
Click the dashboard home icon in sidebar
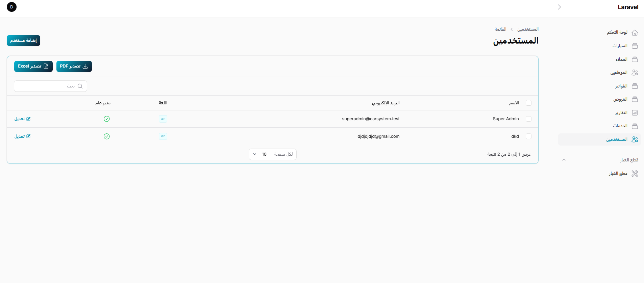(x=635, y=32)
